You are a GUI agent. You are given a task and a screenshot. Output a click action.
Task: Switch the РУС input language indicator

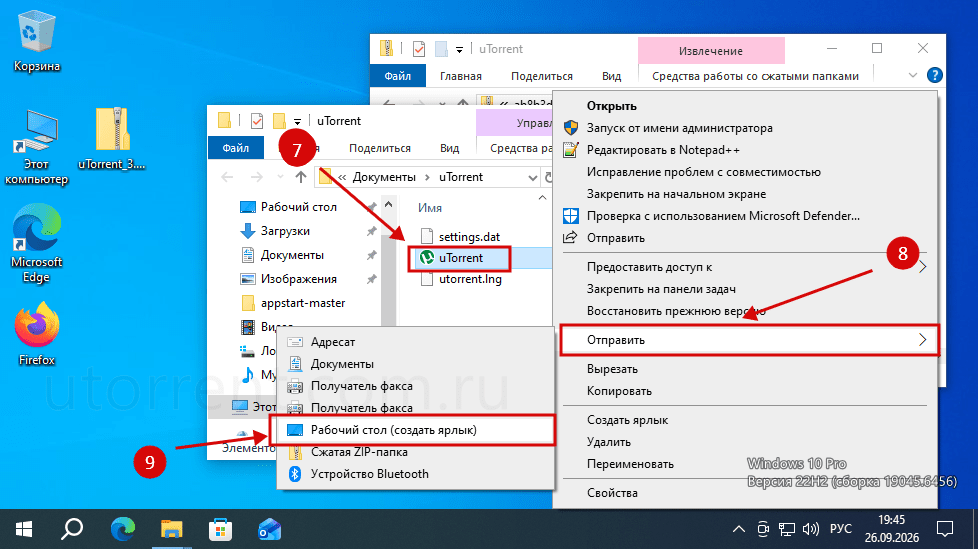coord(840,529)
